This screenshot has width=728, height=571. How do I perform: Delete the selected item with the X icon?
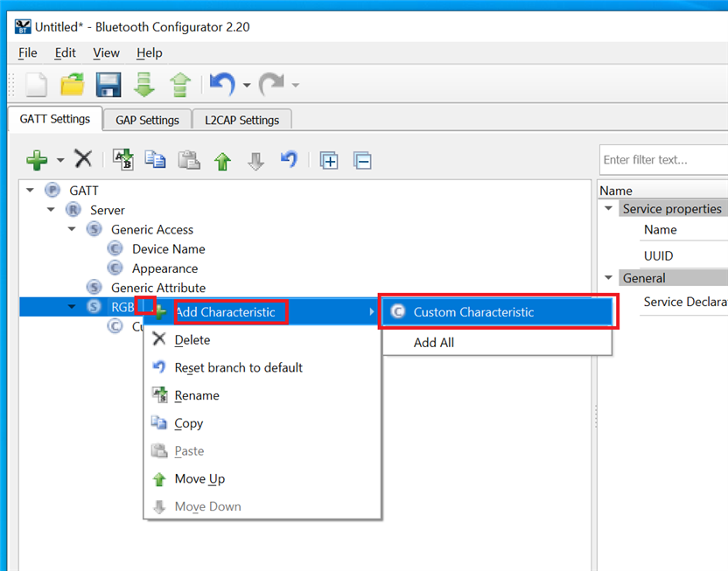click(83, 159)
